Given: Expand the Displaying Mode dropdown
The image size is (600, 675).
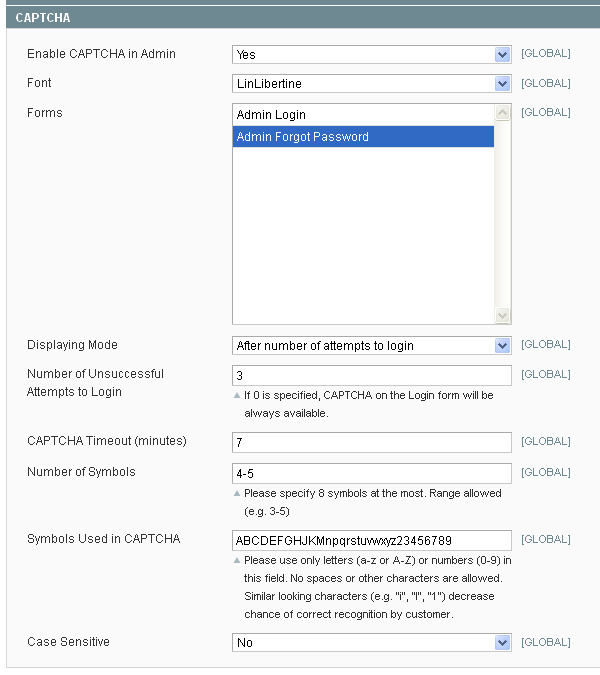Looking at the screenshot, I should tap(371, 346).
